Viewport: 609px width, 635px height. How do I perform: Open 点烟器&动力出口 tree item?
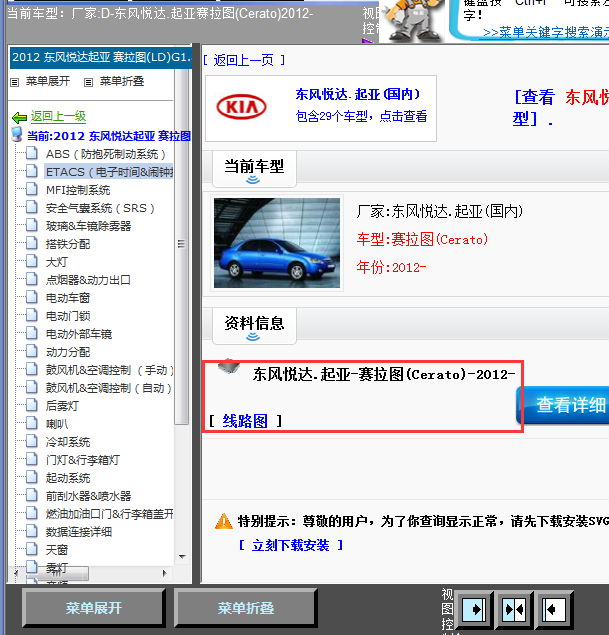88,280
